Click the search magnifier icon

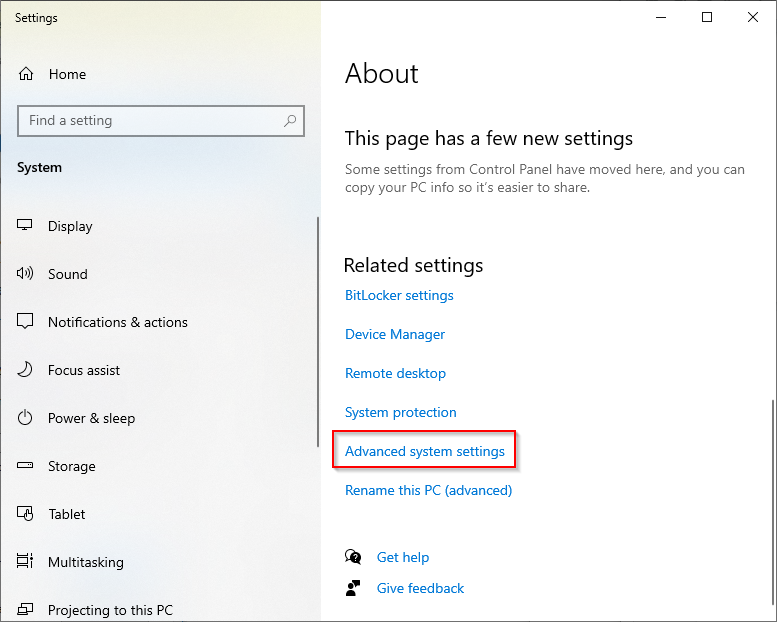tap(290, 121)
